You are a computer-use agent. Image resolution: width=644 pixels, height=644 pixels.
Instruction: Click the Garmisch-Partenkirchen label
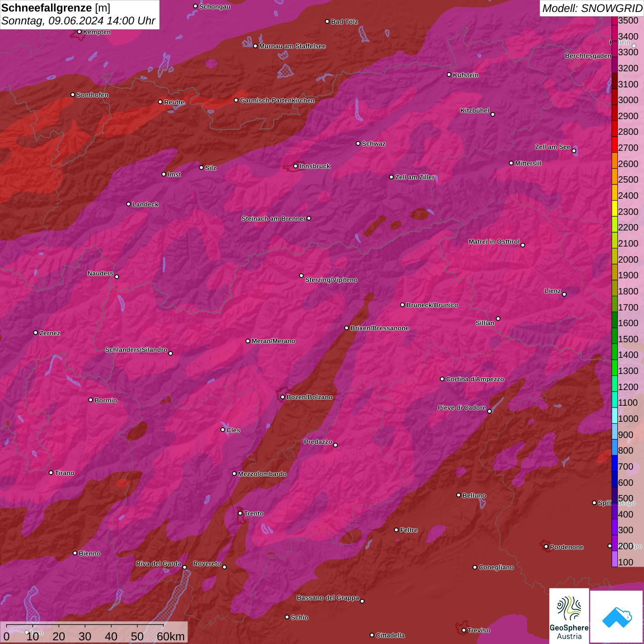click(277, 100)
